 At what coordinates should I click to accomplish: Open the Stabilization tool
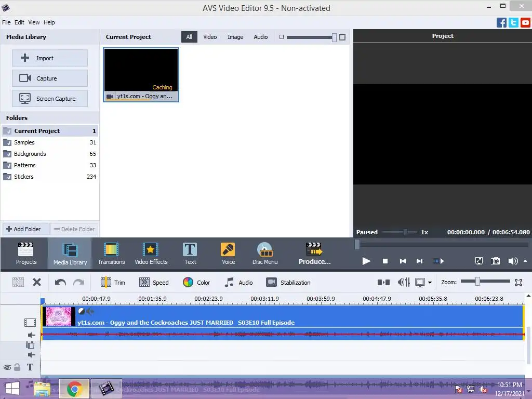point(288,282)
